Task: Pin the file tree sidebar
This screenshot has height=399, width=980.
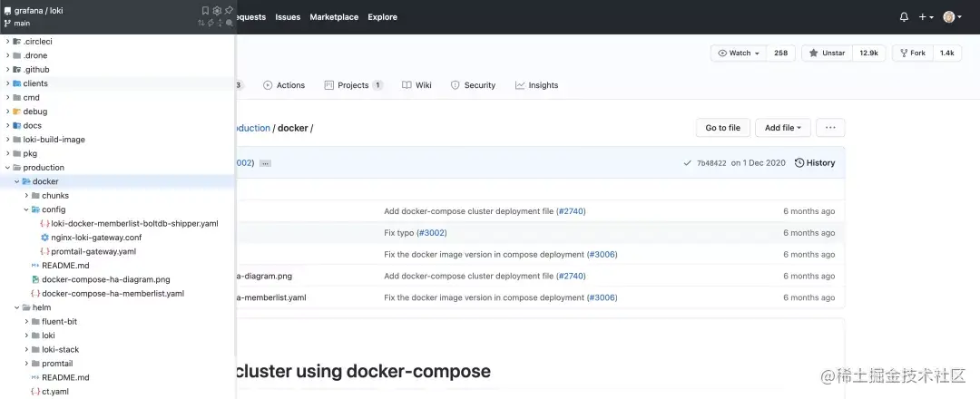Action: pyautogui.click(x=229, y=10)
